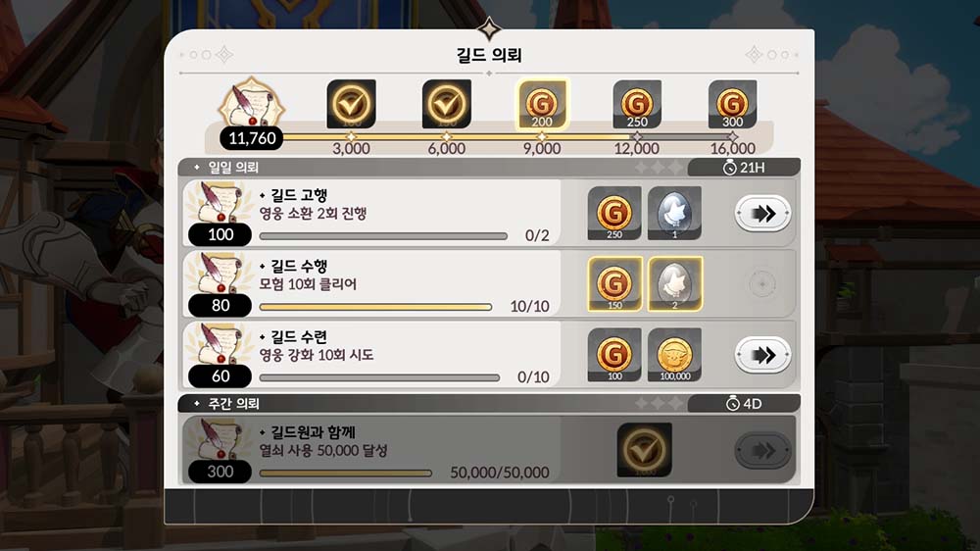Go to the 길드 고행 quest via arrow button

(762, 214)
